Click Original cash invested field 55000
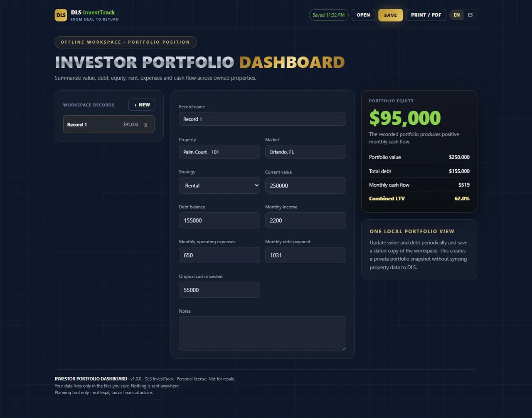 [219, 290]
